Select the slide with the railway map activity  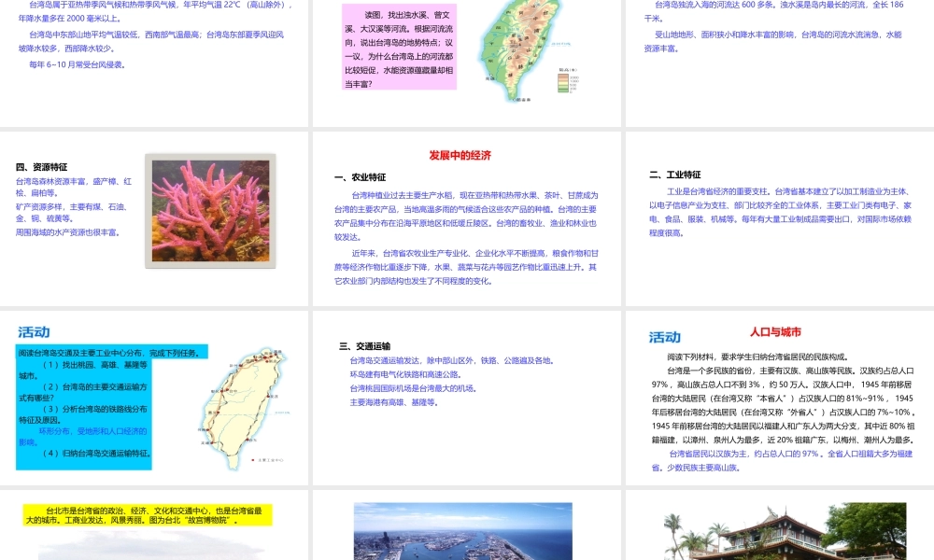(154, 398)
